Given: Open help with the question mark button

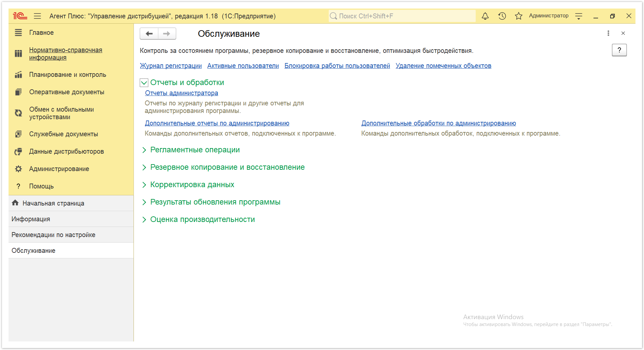Looking at the screenshot, I should pyautogui.click(x=619, y=50).
